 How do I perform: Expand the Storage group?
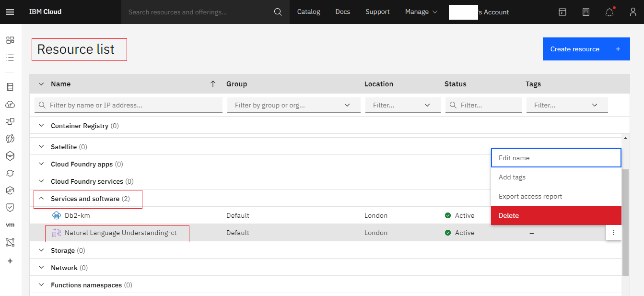[x=41, y=250]
